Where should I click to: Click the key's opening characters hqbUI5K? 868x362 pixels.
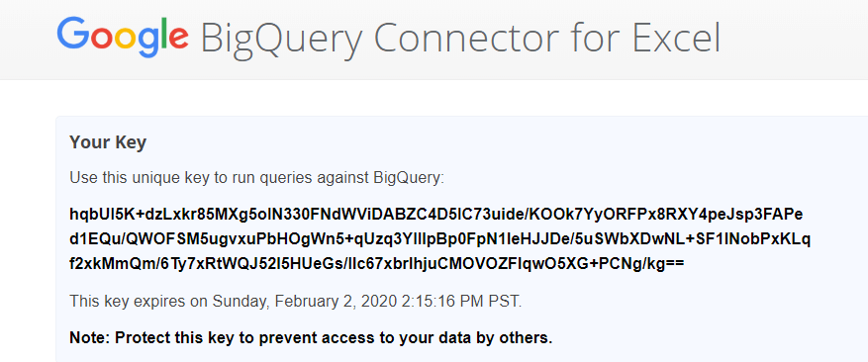98,215
